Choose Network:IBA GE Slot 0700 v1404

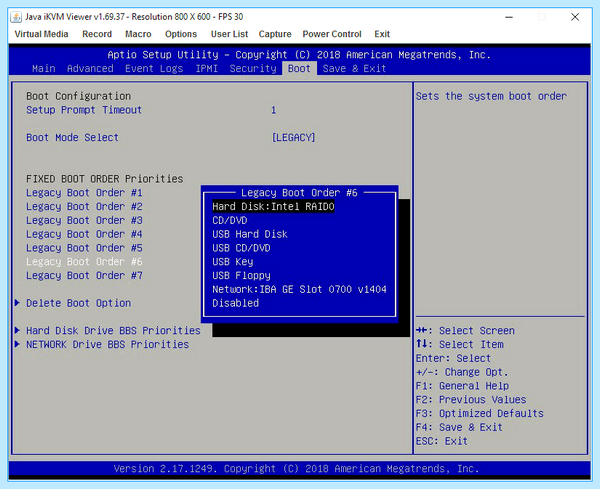click(299, 289)
